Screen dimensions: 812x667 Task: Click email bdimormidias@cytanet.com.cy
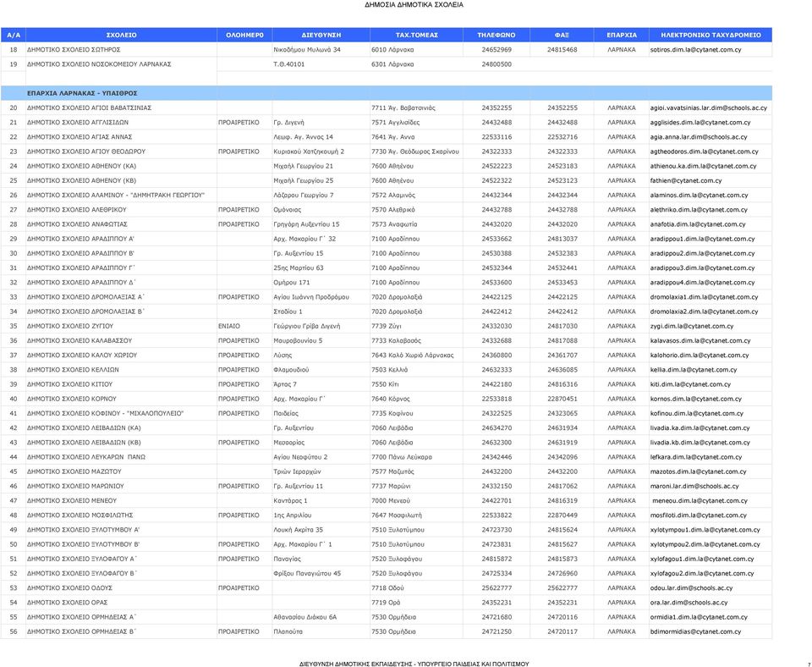coord(695,631)
